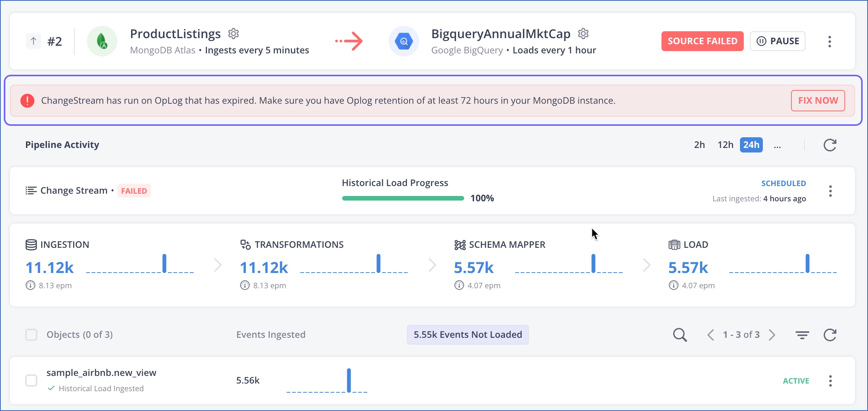Click the SCHEMA MAPPER icon
The image size is (868, 411).
[x=460, y=244]
